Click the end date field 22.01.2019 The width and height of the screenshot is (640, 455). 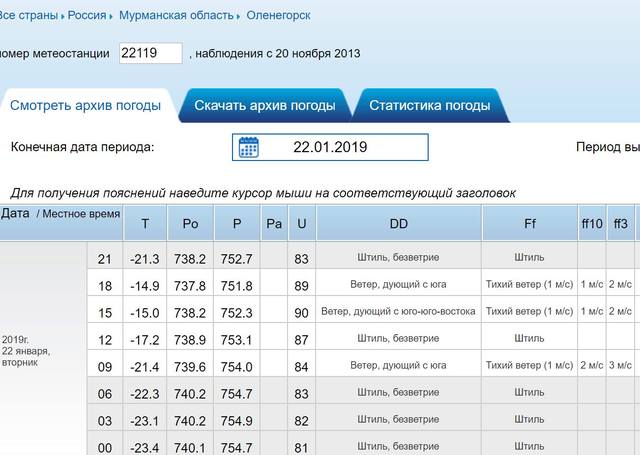330,147
